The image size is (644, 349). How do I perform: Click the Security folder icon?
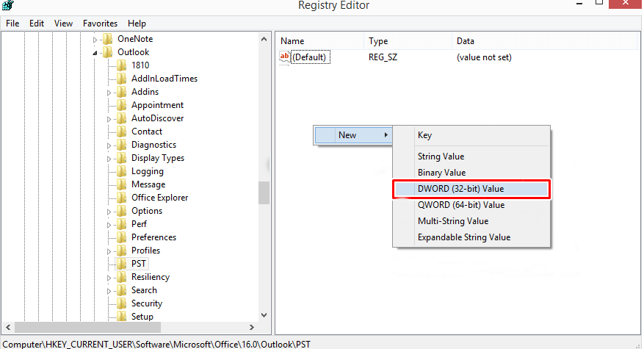pos(122,303)
